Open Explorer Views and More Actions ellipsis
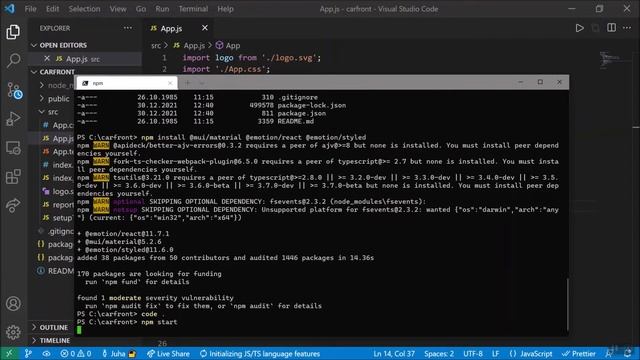Screen dimensions: 640x360 (128, 28)
